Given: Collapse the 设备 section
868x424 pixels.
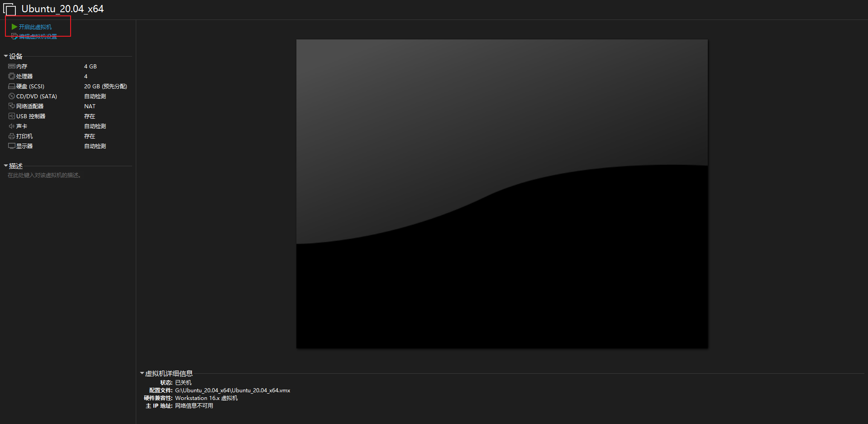Looking at the screenshot, I should (x=6, y=56).
